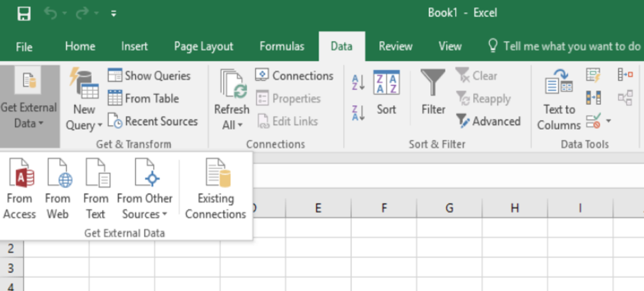Open Customize Quick Access Toolbar dropdown

tap(114, 14)
